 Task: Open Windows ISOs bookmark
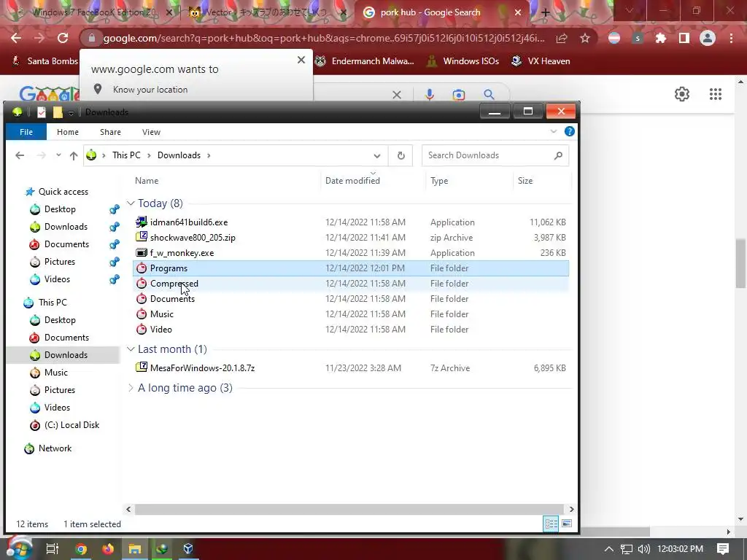click(462, 61)
